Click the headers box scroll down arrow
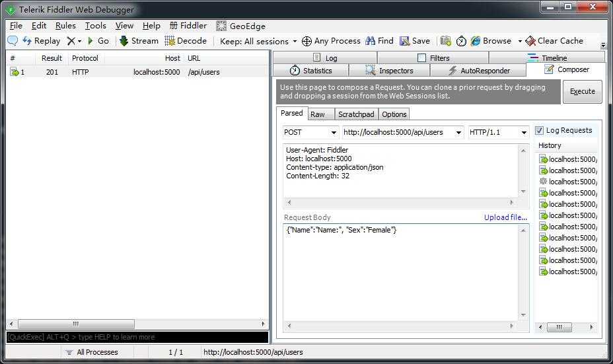 click(x=523, y=192)
